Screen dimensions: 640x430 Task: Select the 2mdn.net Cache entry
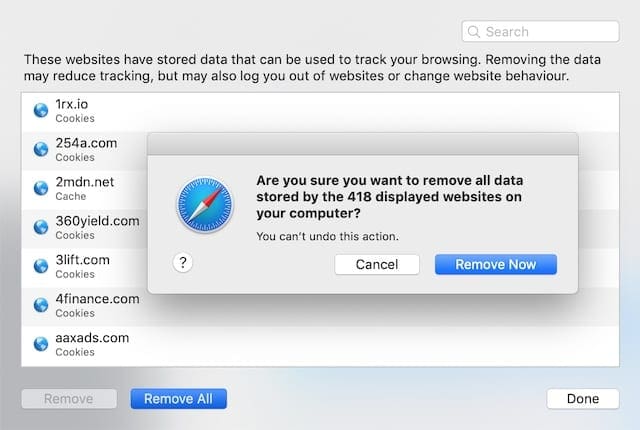click(90, 188)
